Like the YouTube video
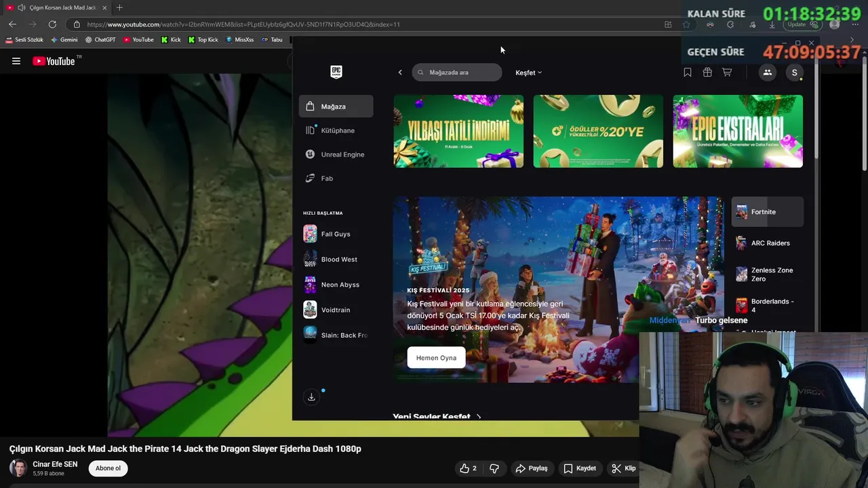 468,468
